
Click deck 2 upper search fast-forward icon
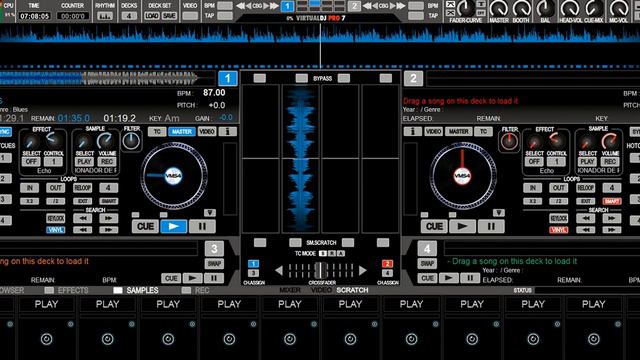[x=611, y=218]
